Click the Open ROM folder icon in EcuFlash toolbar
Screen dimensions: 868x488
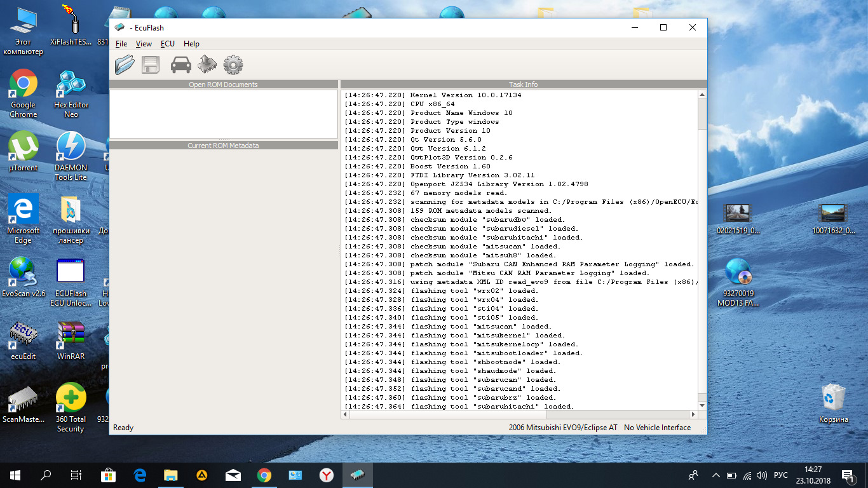[x=125, y=65]
